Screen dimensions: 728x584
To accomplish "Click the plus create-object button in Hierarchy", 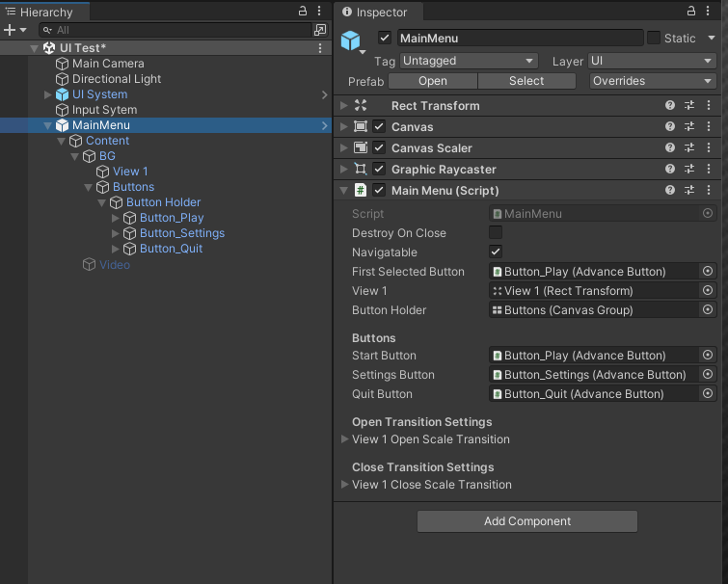I will (10, 30).
